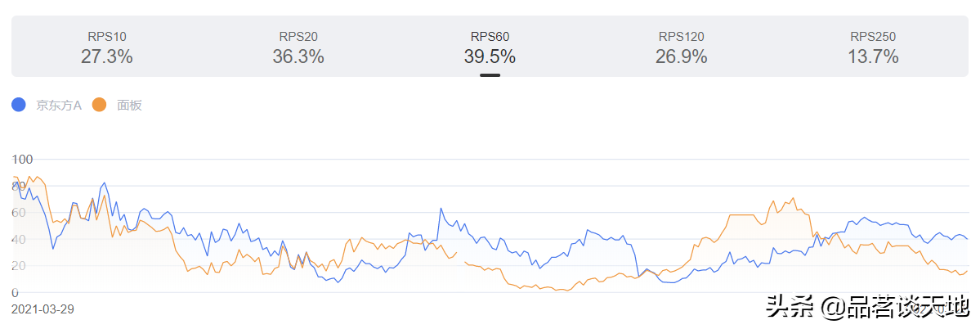Select the RPS20 tab
The width and height of the screenshot is (980, 329).
(298, 37)
